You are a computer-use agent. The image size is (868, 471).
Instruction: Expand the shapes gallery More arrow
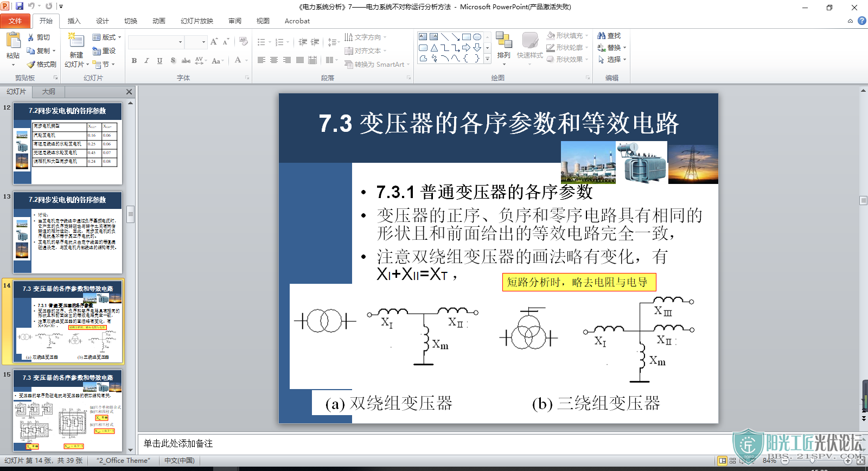[x=487, y=59]
